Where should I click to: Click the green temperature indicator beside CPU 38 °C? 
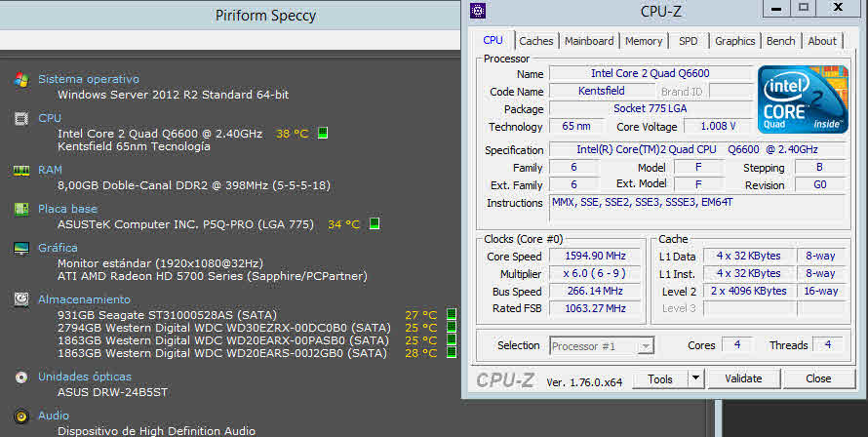coord(323,133)
